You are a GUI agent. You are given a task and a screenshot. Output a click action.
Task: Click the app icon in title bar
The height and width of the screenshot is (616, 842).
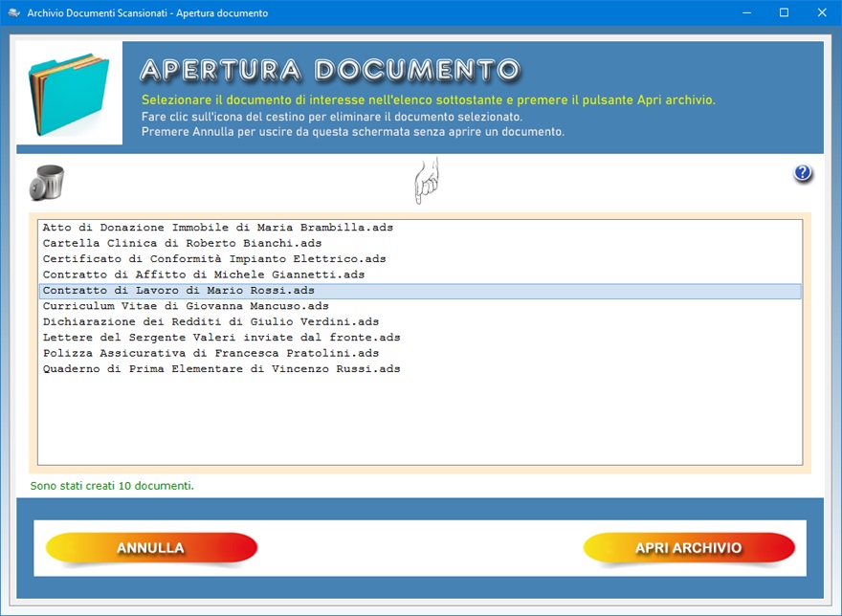14,13
